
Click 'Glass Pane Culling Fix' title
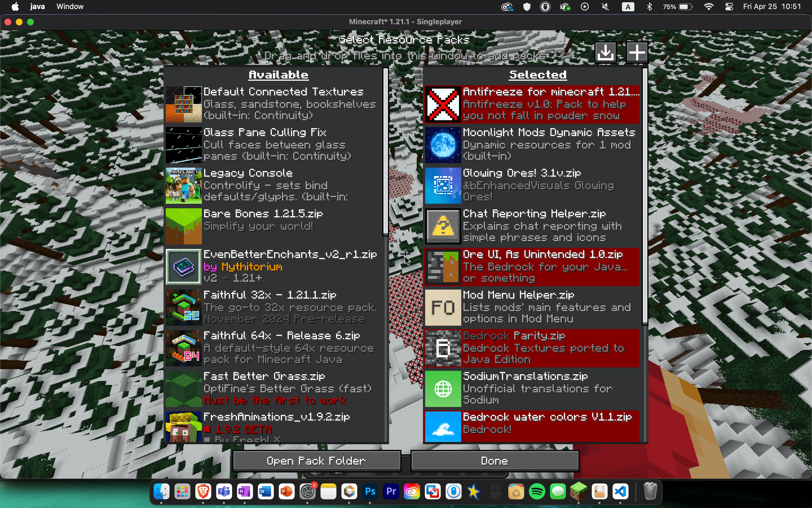click(x=265, y=132)
